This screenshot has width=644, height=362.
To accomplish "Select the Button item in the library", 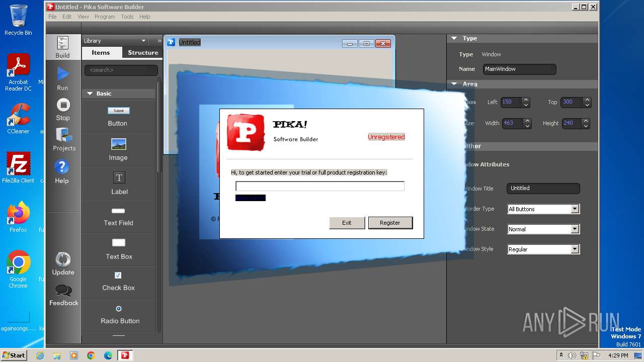I will tap(118, 116).
